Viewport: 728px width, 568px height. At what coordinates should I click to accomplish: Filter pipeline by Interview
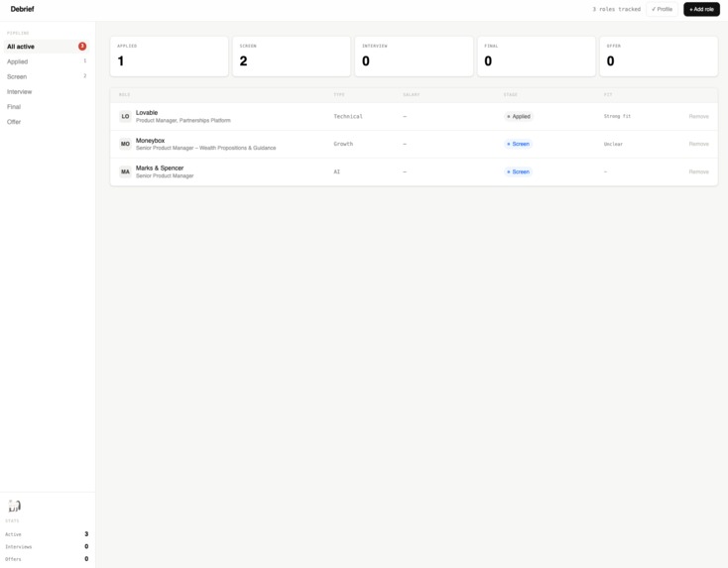click(x=46, y=91)
